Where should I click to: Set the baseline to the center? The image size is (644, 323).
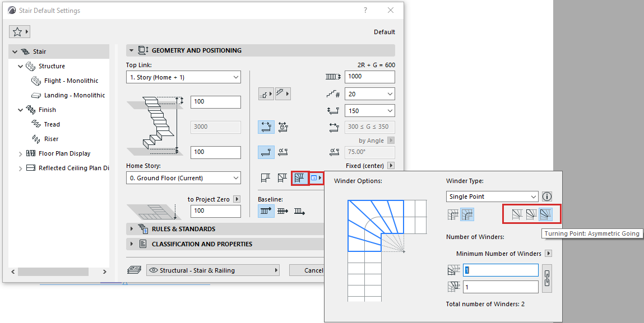283,212
